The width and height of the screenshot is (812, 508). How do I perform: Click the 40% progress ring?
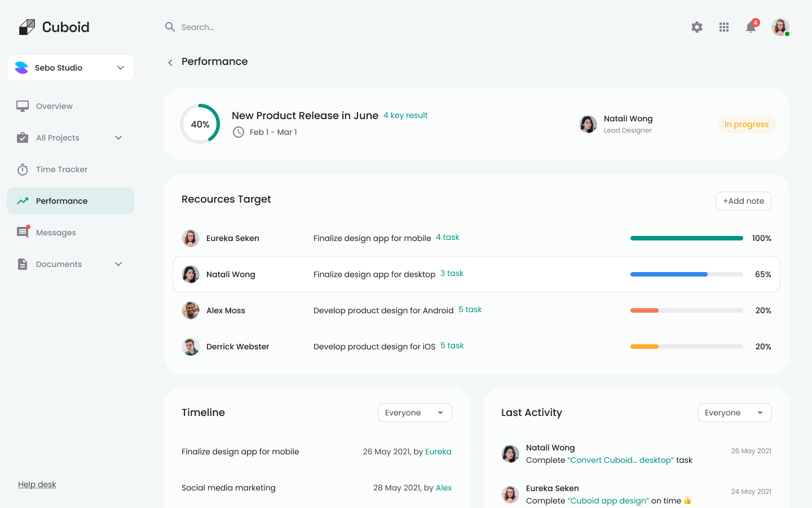200,124
